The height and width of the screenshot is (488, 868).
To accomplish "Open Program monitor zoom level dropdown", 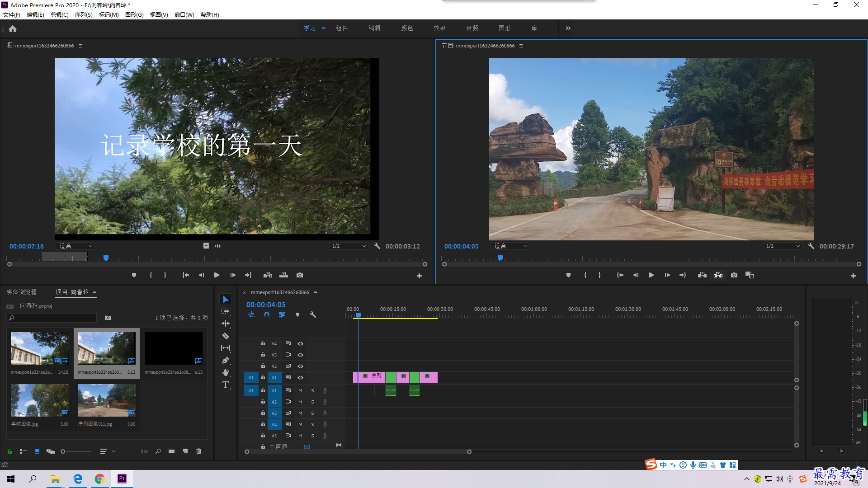I will [x=510, y=246].
